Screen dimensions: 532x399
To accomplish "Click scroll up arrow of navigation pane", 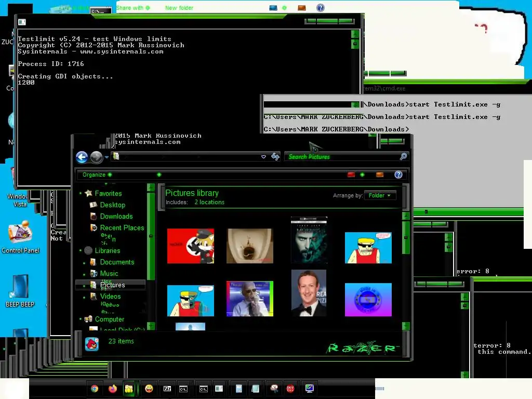I will pos(151,187).
